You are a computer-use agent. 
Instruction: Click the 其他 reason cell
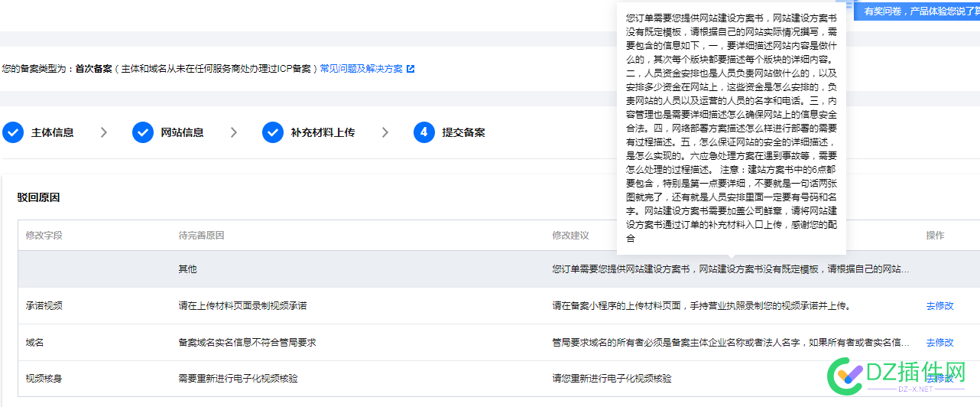click(x=187, y=269)
